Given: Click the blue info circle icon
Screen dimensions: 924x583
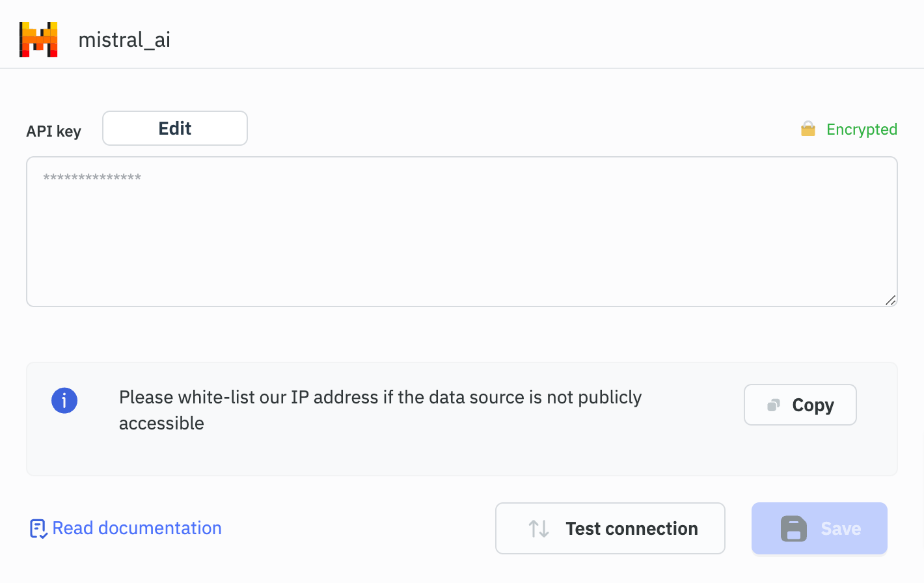Looking at the screenshot, I should [64, 400].
